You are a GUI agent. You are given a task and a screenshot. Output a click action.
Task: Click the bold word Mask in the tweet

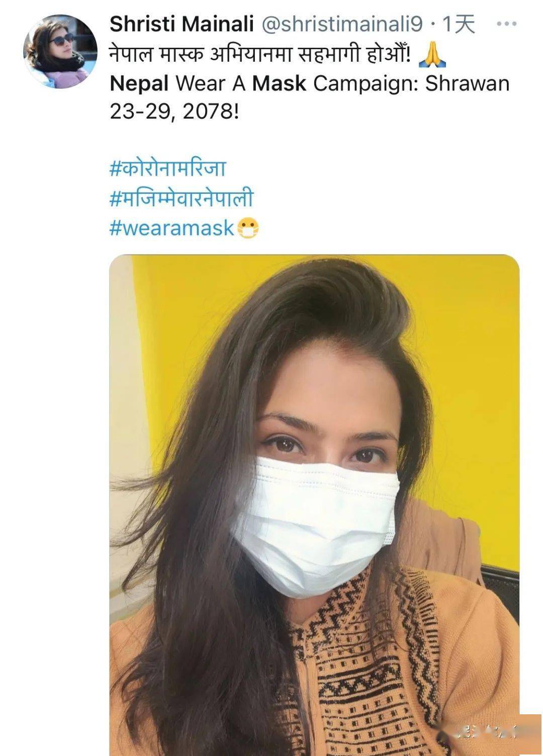point(279,83)
